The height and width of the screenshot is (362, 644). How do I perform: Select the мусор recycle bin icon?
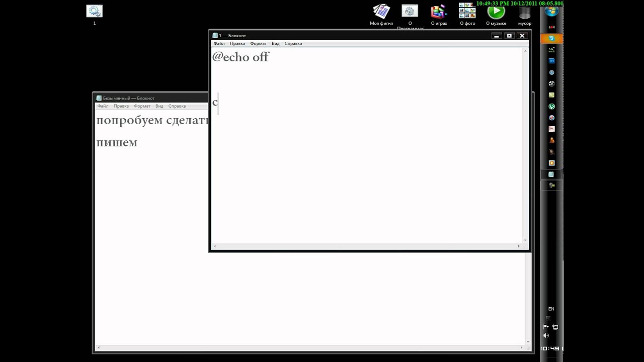coord(525,15)
